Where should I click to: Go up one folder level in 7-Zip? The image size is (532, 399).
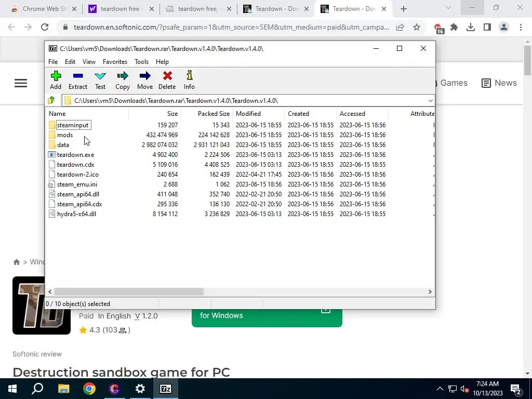tap(51, 100)
